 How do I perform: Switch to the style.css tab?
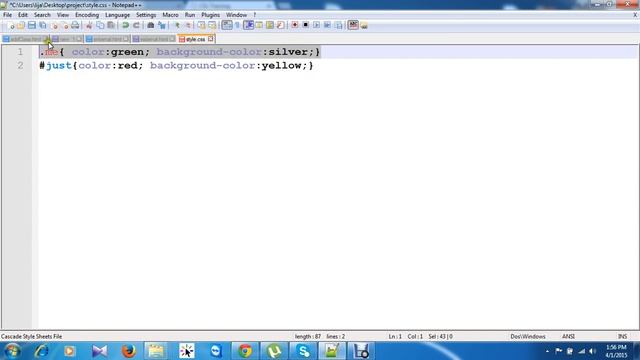tap(195, 39)
